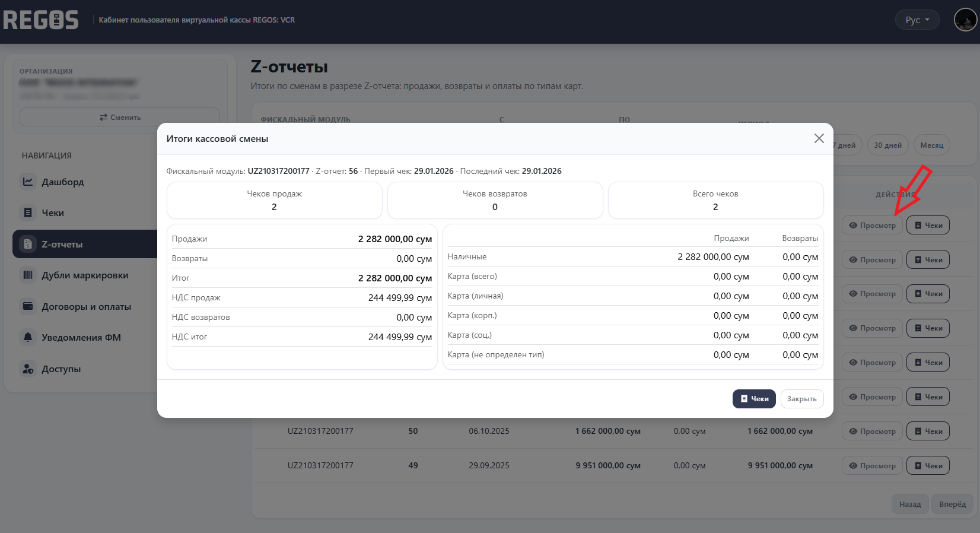This screenshot has height=533, width=980.
Task: Click the Доступы users icon
Action: pyautogui.click(x=28, y=369)
